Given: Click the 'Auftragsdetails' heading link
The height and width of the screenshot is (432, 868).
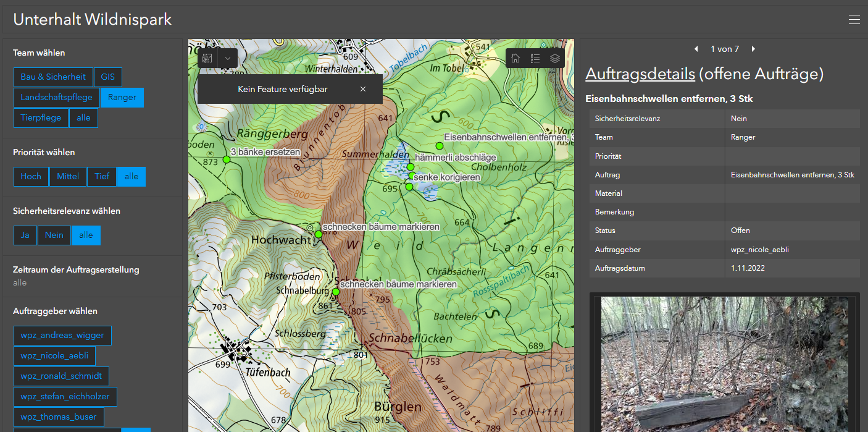Looking at the screenshot, I should [640, 74].
